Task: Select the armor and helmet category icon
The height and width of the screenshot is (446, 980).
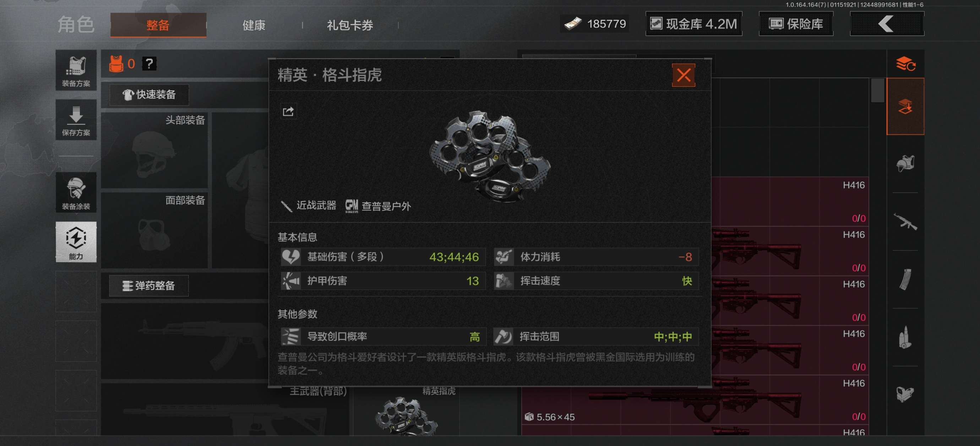Action: [905, 164]
